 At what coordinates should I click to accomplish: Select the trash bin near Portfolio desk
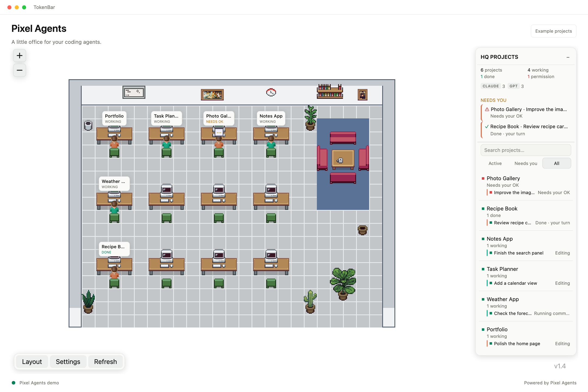point(88,125)
